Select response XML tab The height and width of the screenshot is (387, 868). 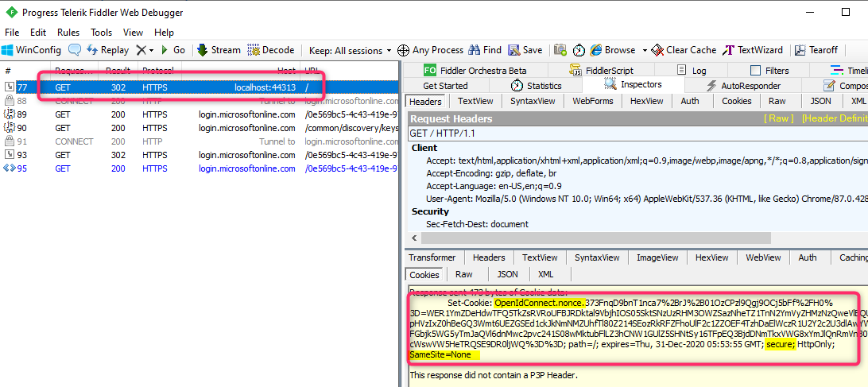tap(545, 274)
